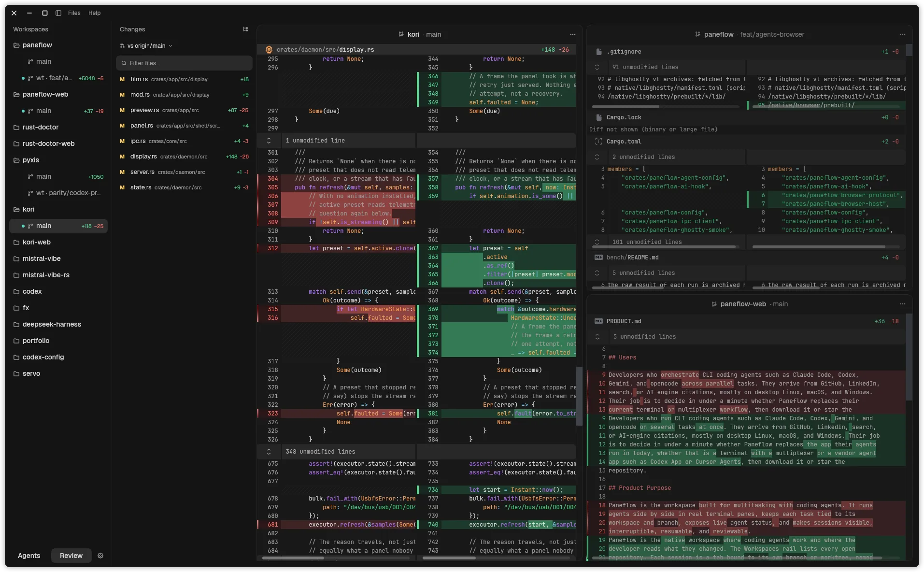Click branch icon in paneflow-web pane header

point(714,304)
